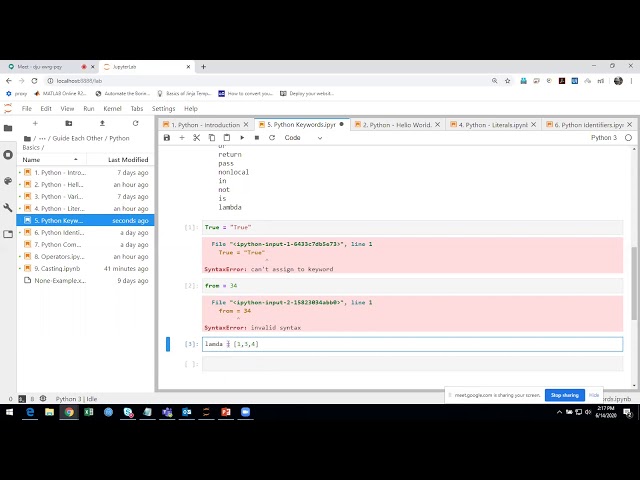Open file 9. Casting.ipynb
The width and height of the screenshot is (640, 480).
click(x=85, y=269)
